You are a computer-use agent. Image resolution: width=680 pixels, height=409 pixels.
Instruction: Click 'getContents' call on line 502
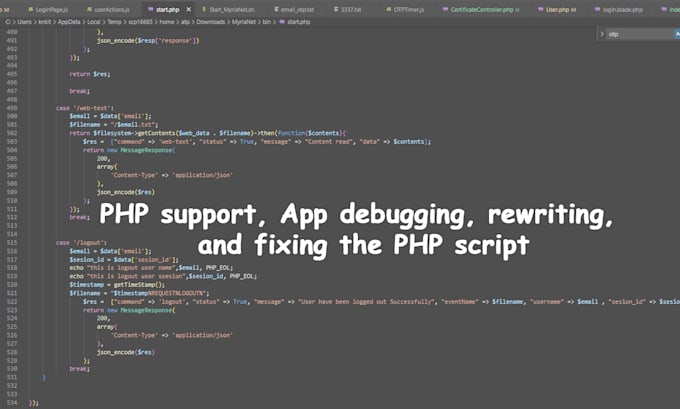157,133
